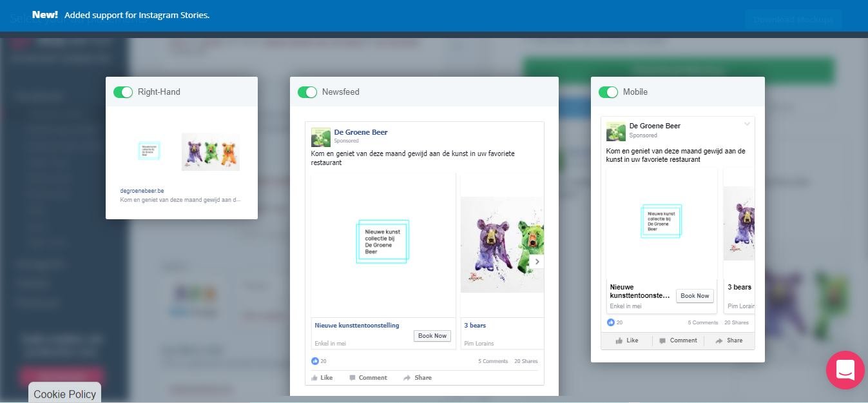Screen dimensions: 868x403
Task: Open the Mobile post options chevron
Action: tap(747, 124)
